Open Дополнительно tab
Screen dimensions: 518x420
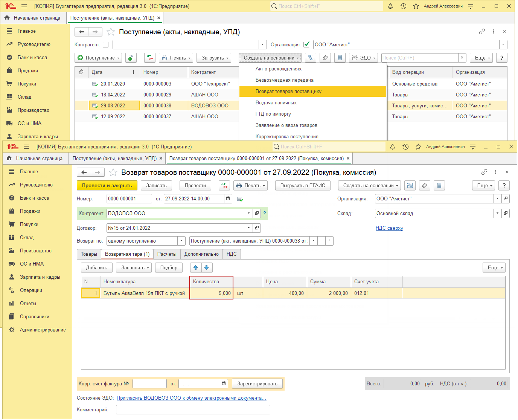(x=201, y=254)
